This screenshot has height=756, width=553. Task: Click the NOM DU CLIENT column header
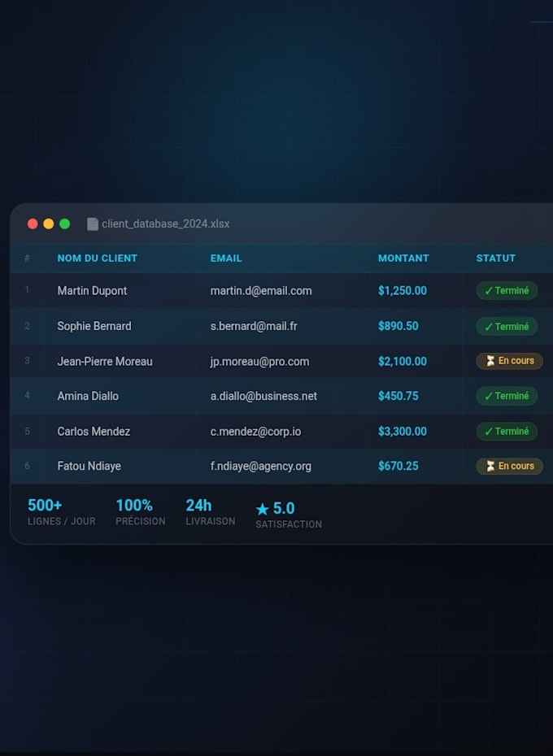[x=98, y=259]
